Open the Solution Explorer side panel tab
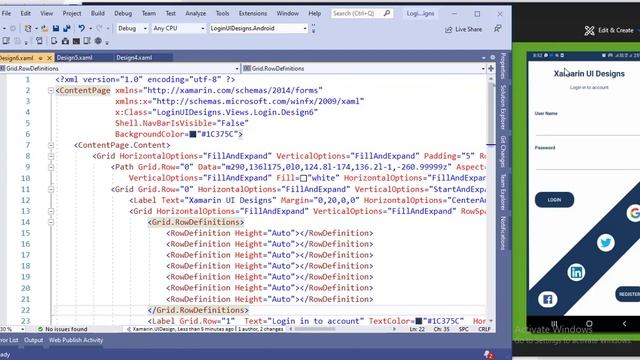Viewport: 640px width, 360px height. tap(503, 107)
